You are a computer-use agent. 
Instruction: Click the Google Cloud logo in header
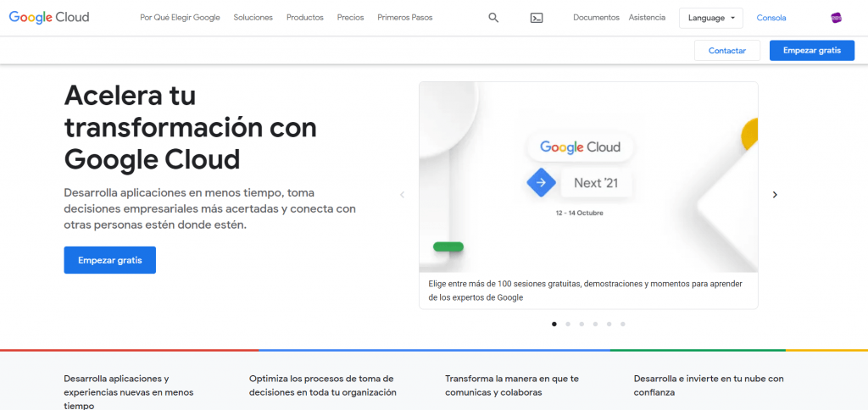pos(49,18)
